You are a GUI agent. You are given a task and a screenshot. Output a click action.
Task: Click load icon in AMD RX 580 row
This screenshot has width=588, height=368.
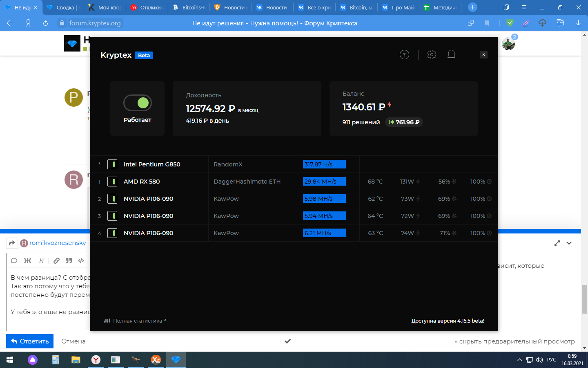pos(489,182)
